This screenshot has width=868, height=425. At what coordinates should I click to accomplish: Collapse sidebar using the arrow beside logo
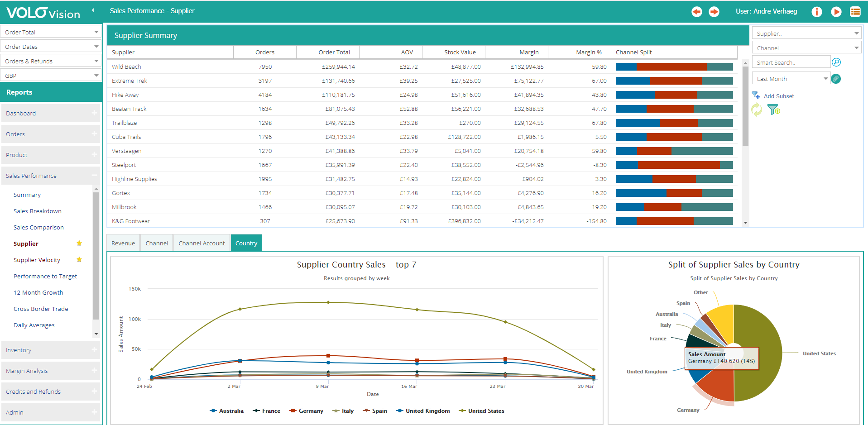pyautogui.click(x=93, y=10)
